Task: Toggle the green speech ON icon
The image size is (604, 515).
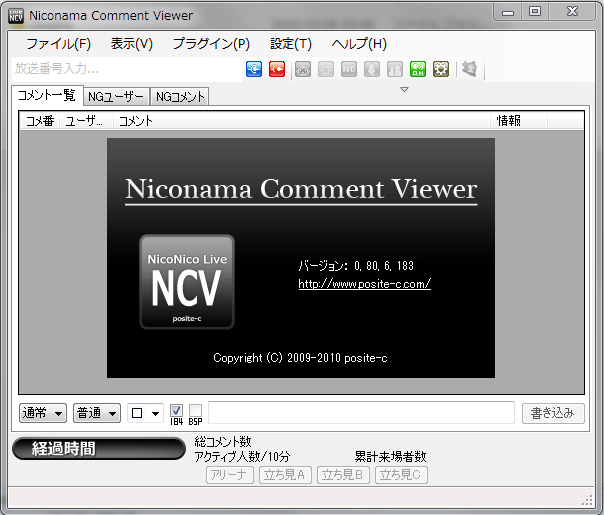Action: coord(418,69)
